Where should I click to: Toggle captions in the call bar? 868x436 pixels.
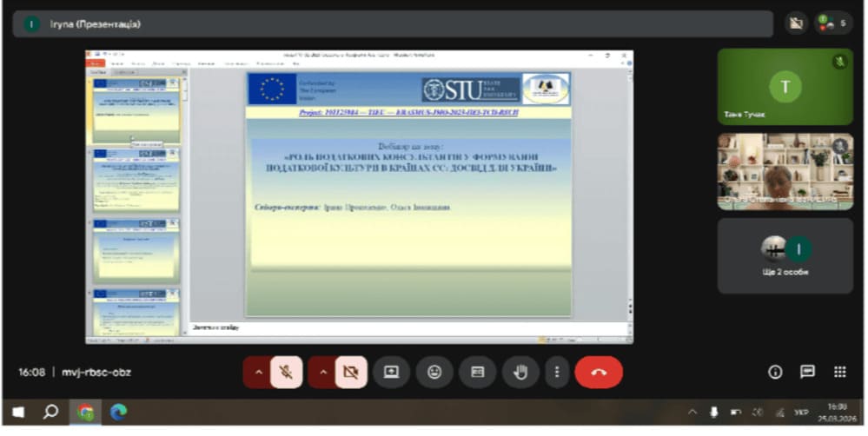477,372
